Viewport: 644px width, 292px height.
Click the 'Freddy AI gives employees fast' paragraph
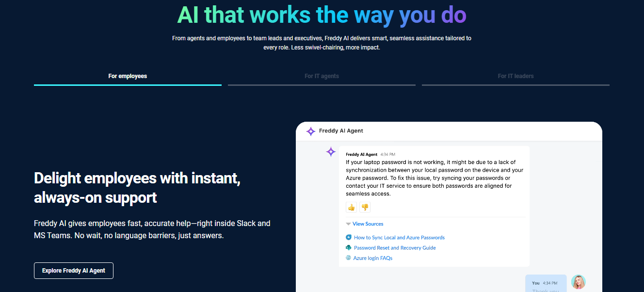tap(152, 229)
